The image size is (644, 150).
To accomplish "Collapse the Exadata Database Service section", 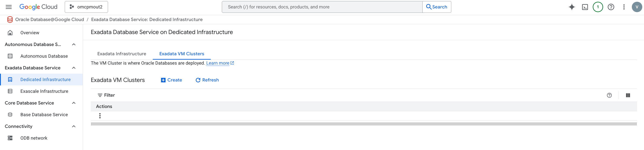I will click(x=73, y=68).
